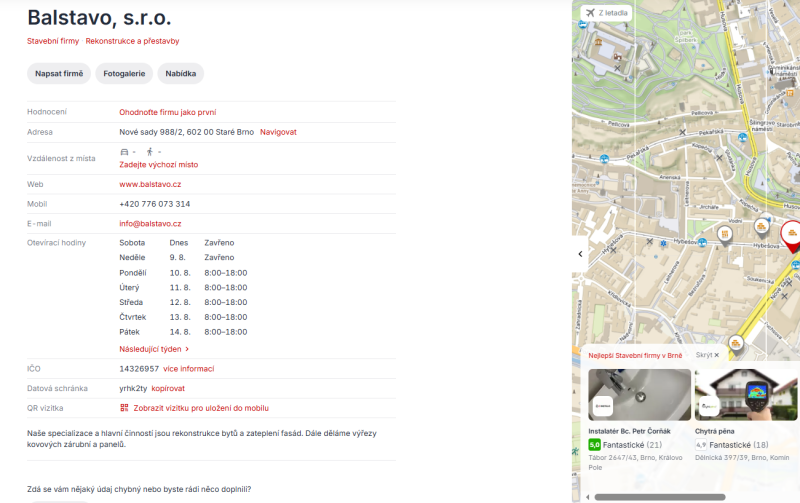Open the company marker at bottom of Nové sady
Screen dimensions: 800x503
pos(735,344)
